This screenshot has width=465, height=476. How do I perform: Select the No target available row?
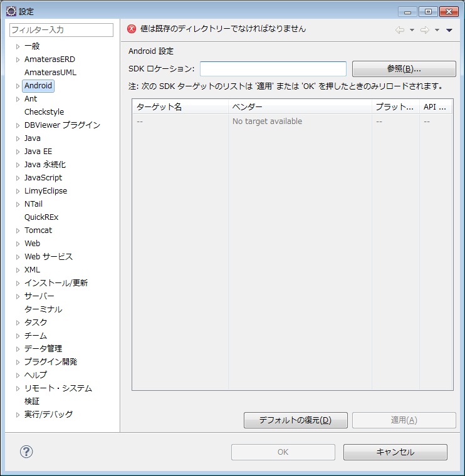293,122
